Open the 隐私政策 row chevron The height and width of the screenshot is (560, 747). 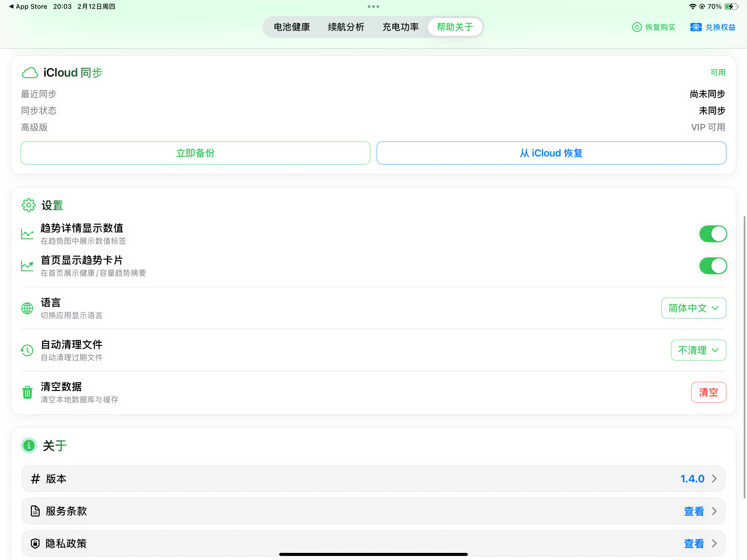point(714,543)
